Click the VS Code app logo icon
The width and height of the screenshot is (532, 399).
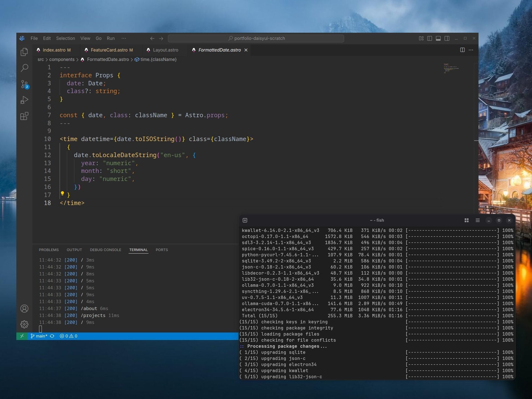coord(22,38)
